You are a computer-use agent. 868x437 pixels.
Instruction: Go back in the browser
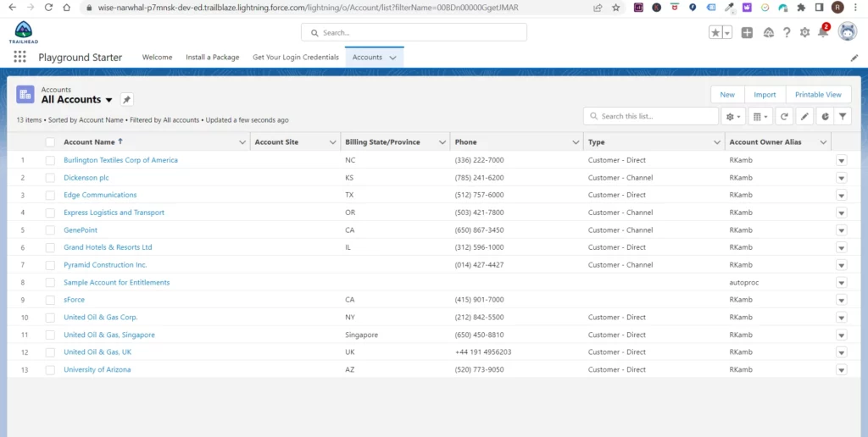click(x=12, y=8)
